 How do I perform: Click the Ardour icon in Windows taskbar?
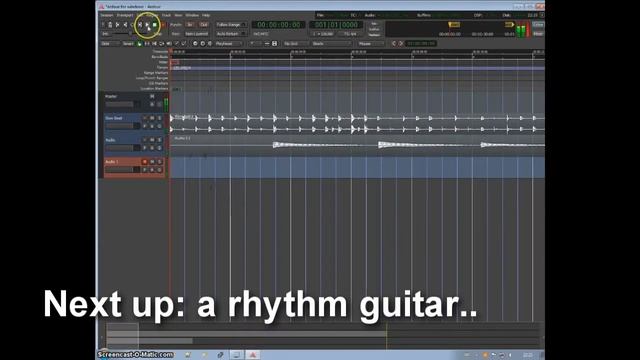253,355
